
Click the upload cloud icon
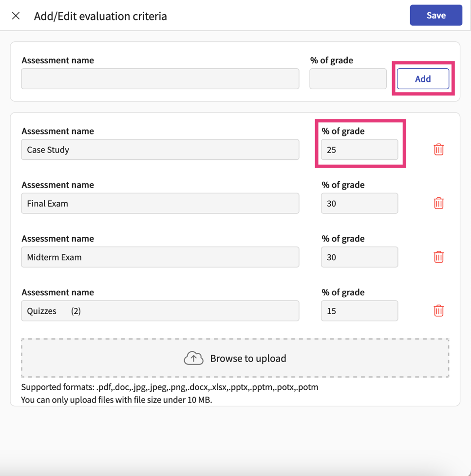[x=193, y=357]
